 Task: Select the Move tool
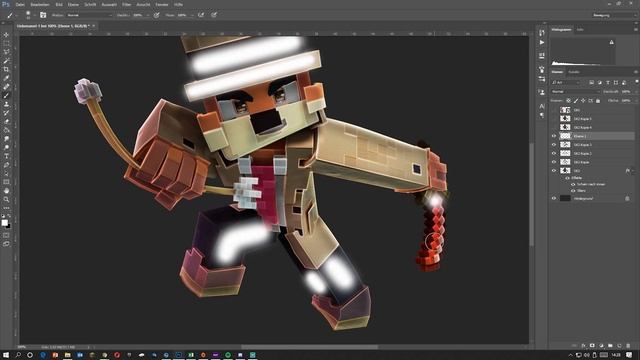tap(6, 35)
